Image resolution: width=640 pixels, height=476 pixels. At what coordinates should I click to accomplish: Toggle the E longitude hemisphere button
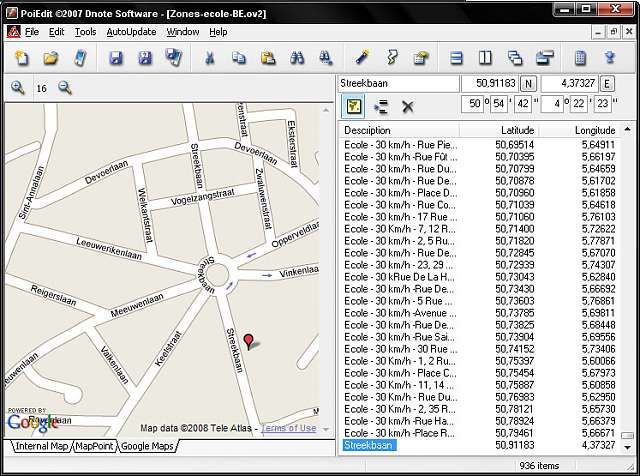pyautogui.click(x=608, y=83)
